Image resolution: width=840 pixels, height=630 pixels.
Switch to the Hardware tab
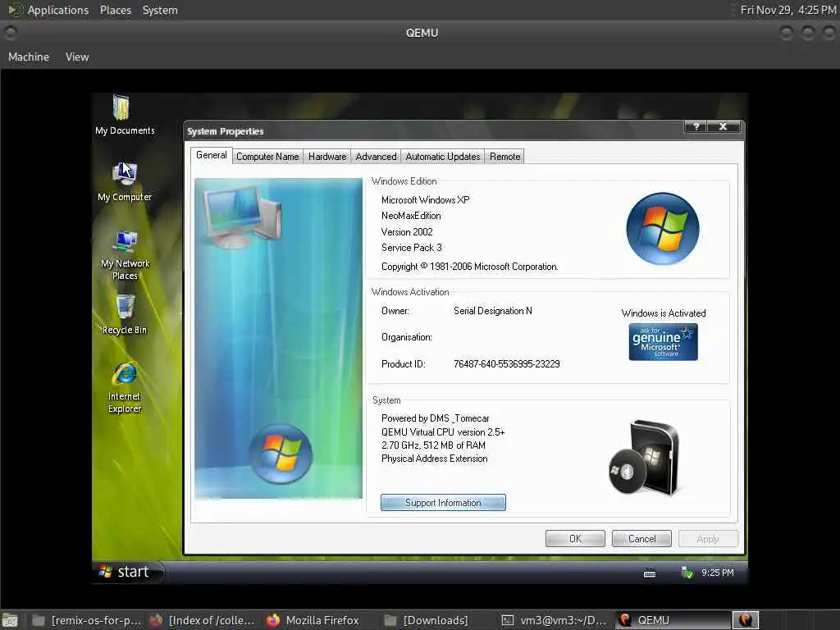(327, 157)
